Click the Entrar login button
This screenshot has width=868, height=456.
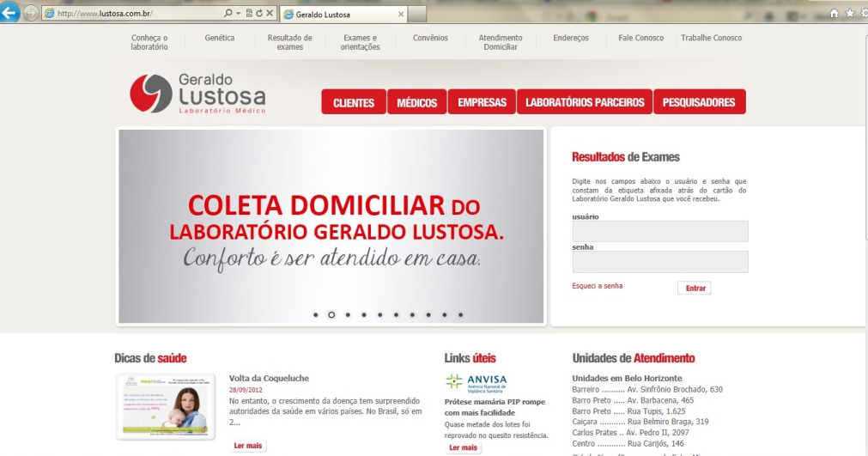click(695, 289)
